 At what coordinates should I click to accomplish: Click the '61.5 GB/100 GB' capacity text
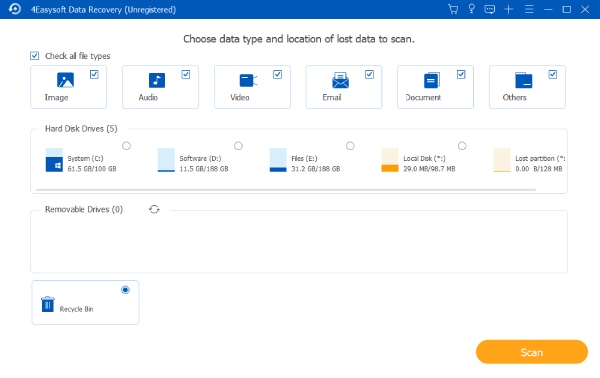[x=92, y=169]
